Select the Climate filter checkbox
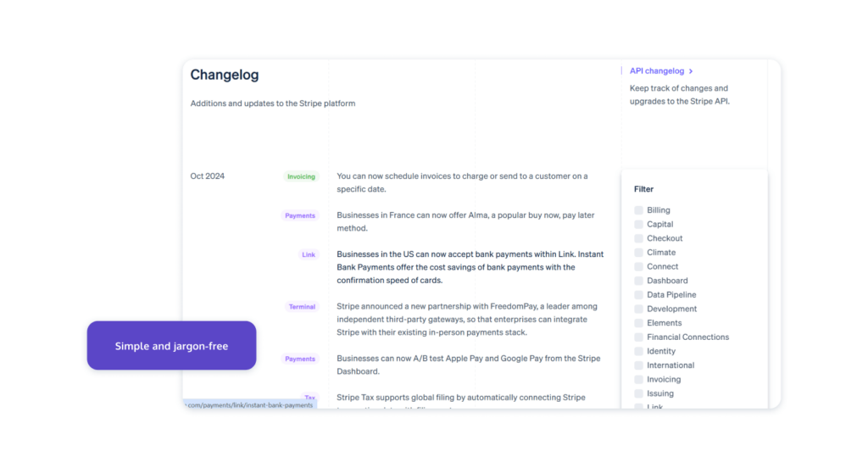This screenshot has height=468, width=868. (x=638, y=253)
